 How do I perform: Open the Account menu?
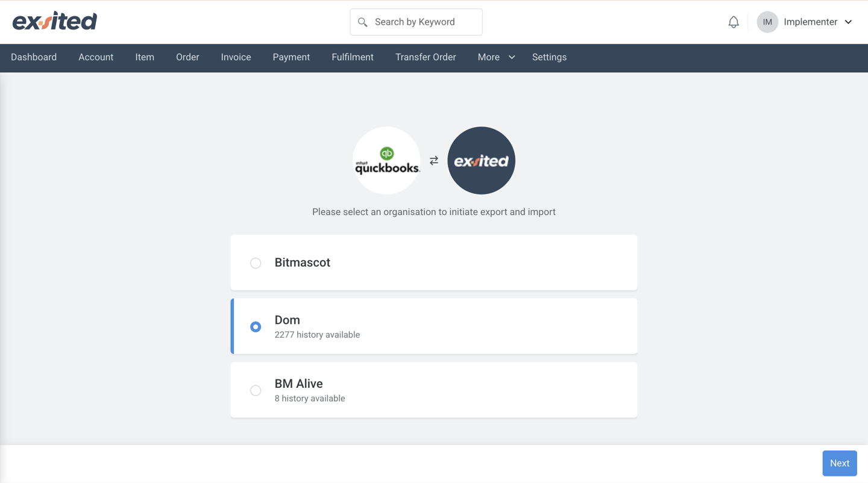click(x=96, y=57)
